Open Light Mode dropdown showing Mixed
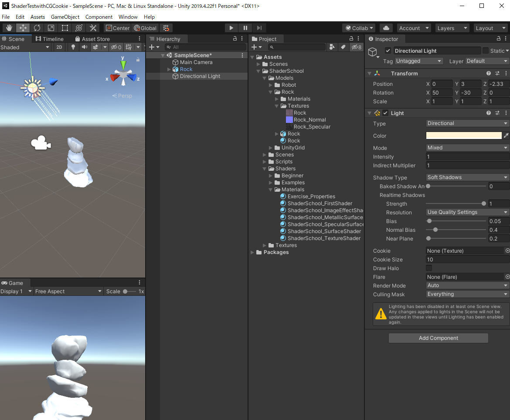Screen dimensions: 510x420 [467, 148]
